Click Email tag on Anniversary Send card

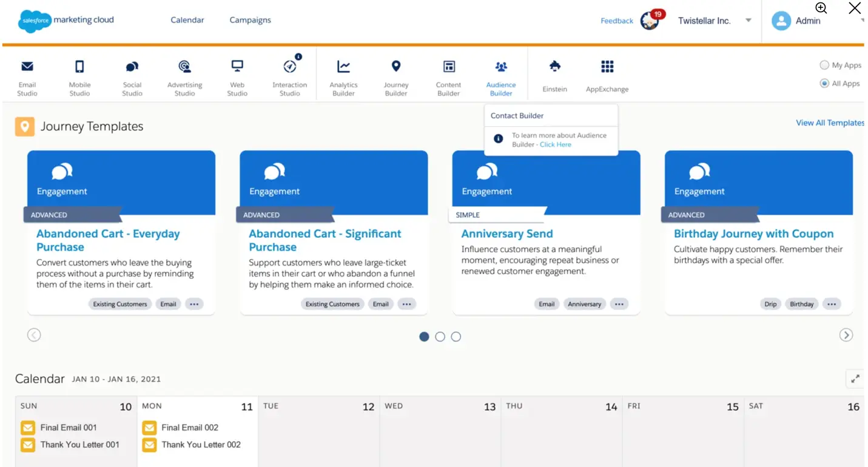[547, 304]
